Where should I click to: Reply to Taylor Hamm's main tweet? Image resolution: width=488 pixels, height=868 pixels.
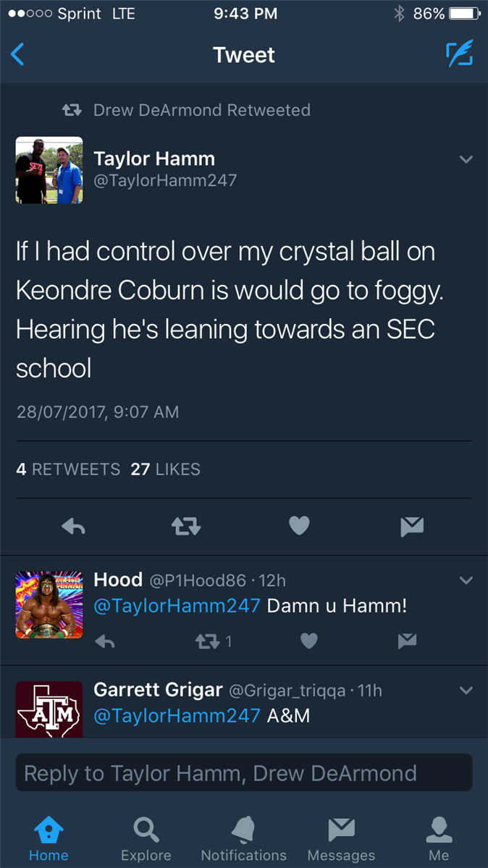click(x=73, y=527)
